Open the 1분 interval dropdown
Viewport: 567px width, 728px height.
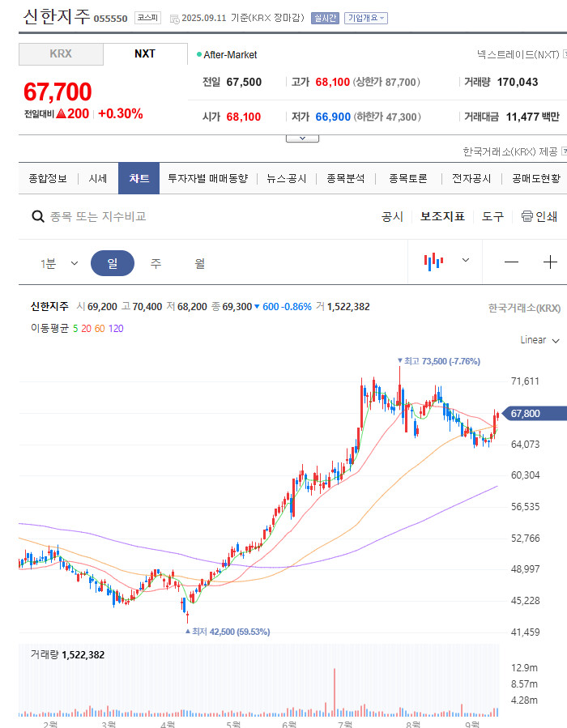coord(59,264)
